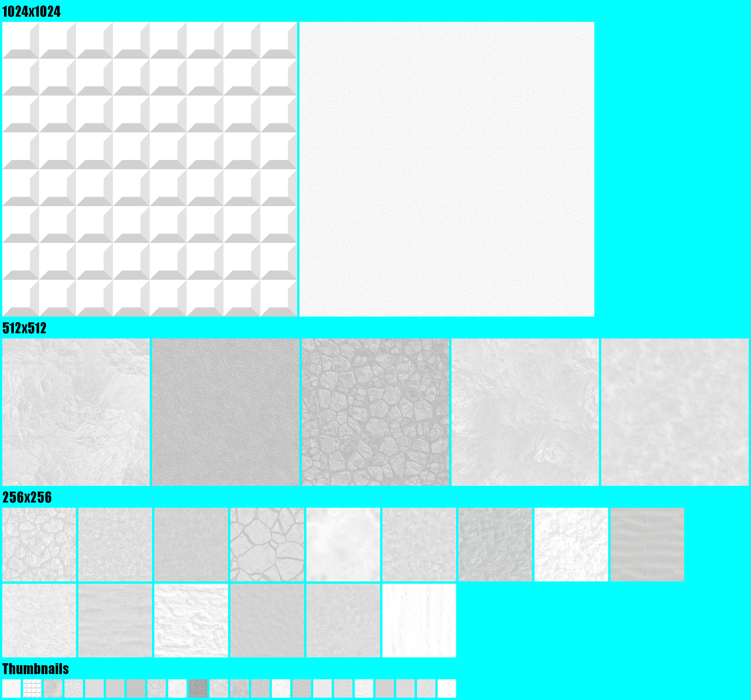Select the large beveled square tile texture

(150, 169)
